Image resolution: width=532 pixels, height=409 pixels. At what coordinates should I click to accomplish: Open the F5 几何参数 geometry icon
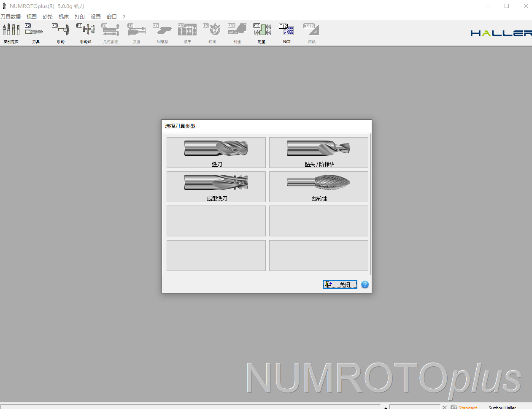click(111, 33)
